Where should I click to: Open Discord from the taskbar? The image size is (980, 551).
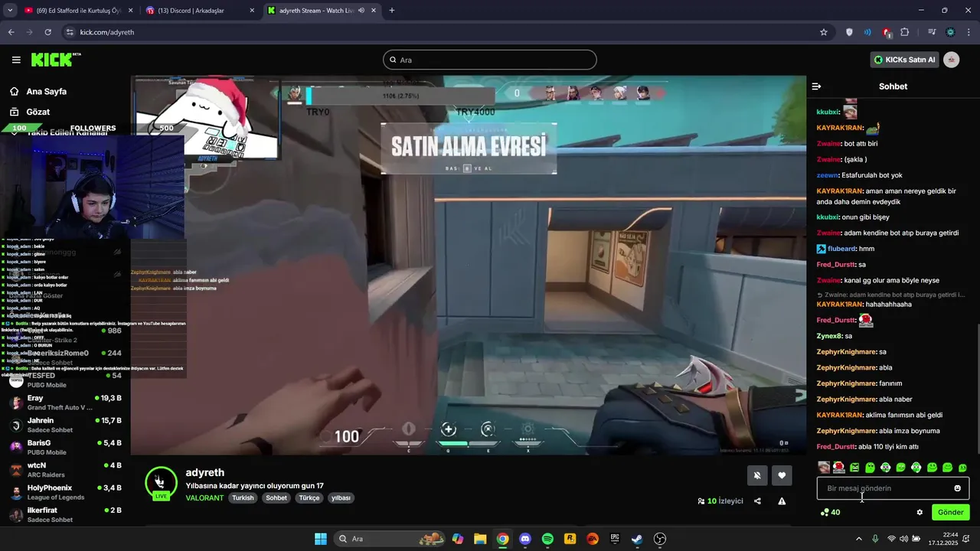(x=525, y=539)
